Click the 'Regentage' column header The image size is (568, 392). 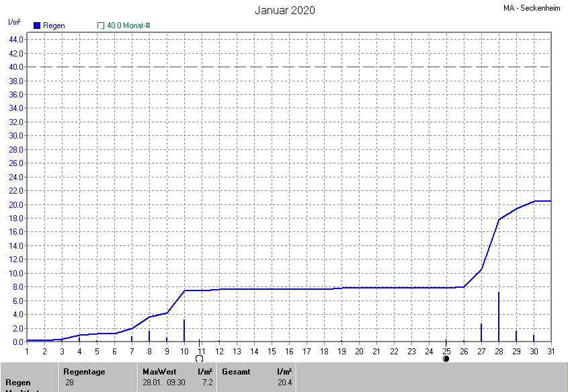pyautogui.click(x=84, y=371)
